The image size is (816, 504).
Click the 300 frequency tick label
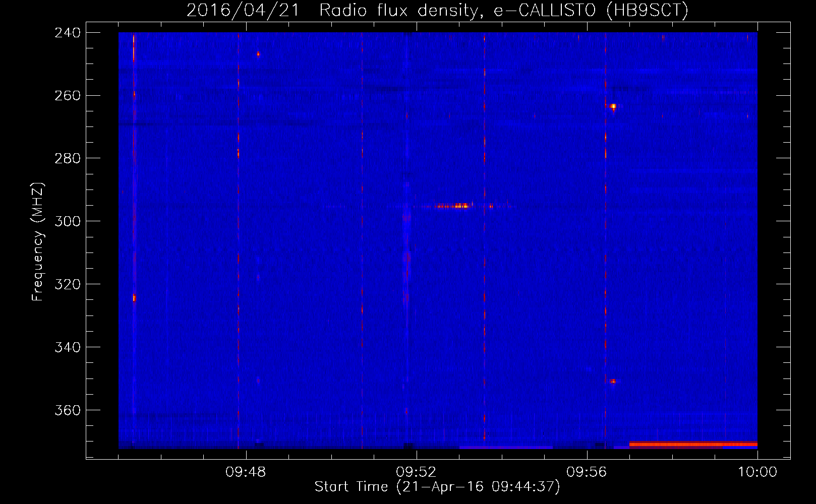(x=68, y=221)
